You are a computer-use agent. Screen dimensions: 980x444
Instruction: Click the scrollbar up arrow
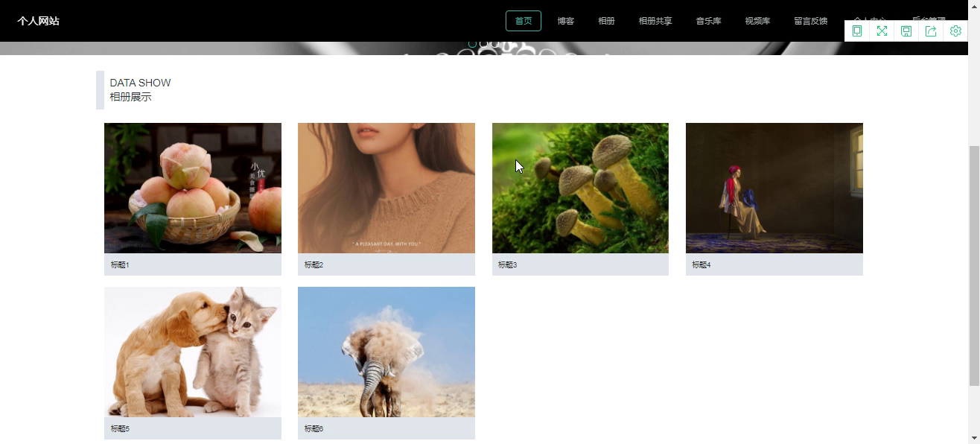(973, 6)
